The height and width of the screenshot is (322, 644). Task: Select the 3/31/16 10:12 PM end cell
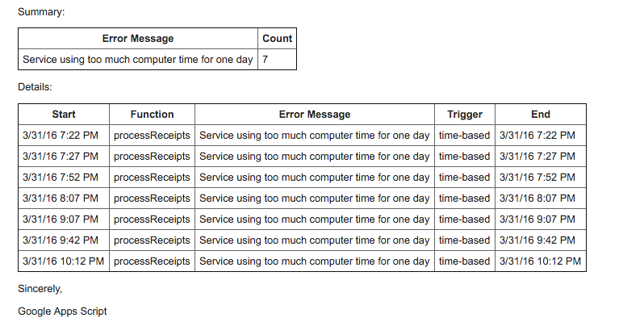pyautogui.click(x=540, y=261)
